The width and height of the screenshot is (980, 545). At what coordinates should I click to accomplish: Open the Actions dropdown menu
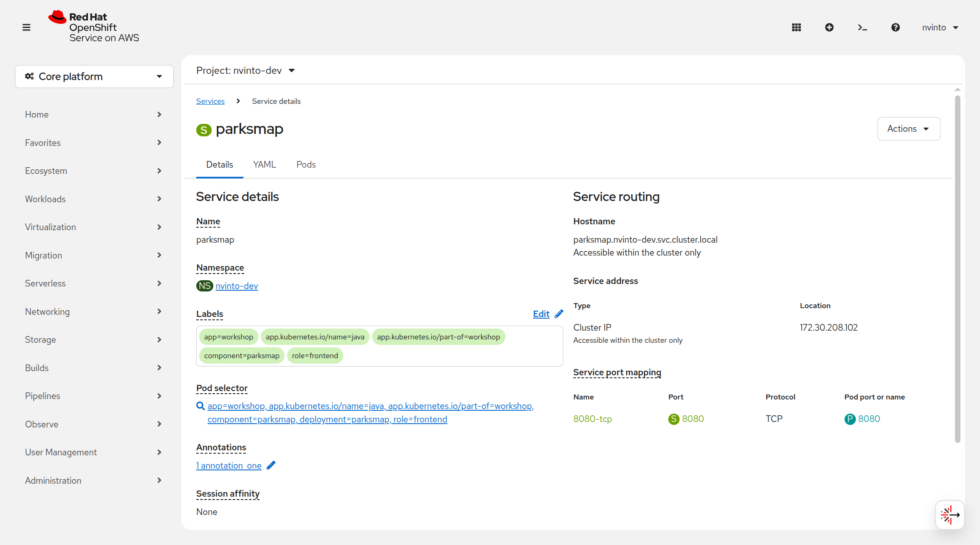909,129
